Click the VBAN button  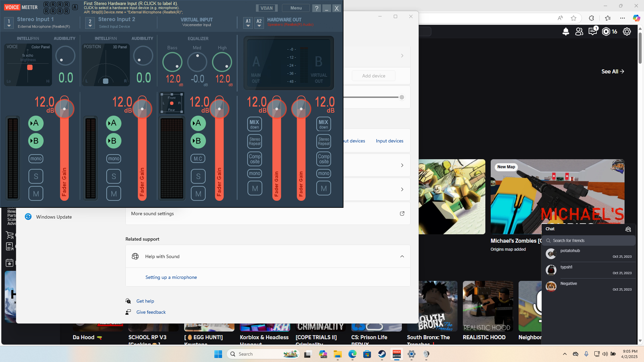(267, 8)
